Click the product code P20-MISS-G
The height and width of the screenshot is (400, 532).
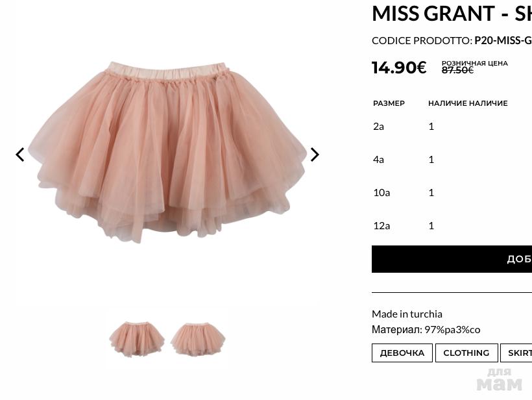(503, 40)
